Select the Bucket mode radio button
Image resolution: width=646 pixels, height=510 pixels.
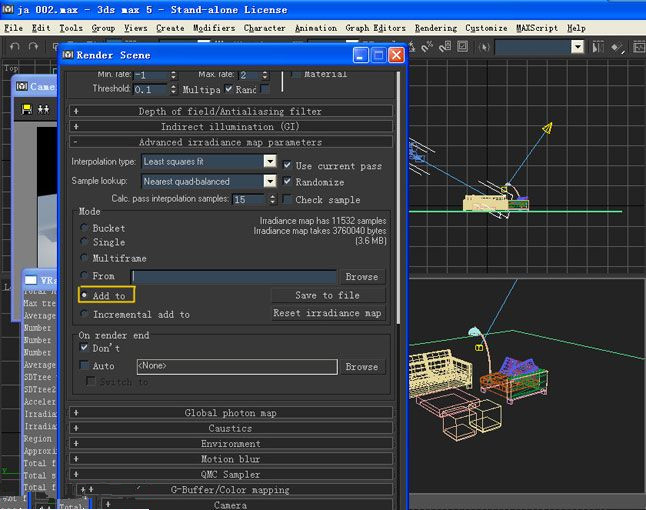pyautogui.click(x=84, y=227)
